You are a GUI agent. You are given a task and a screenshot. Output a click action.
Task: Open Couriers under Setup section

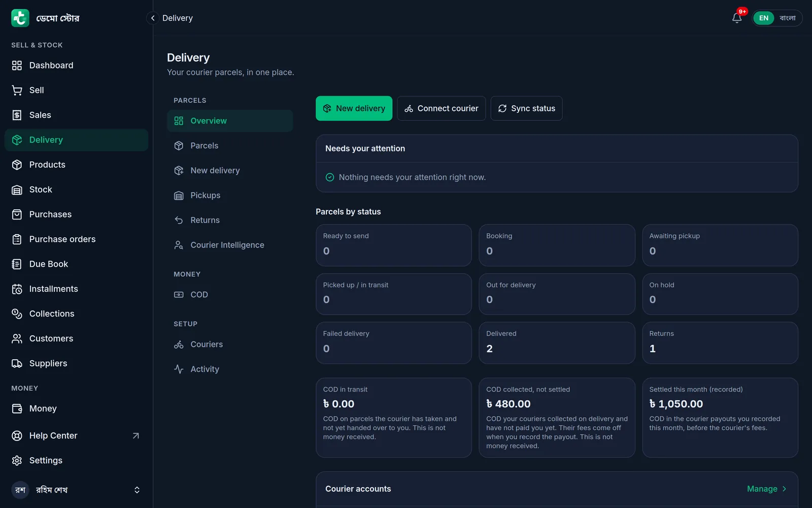(230, 344)
